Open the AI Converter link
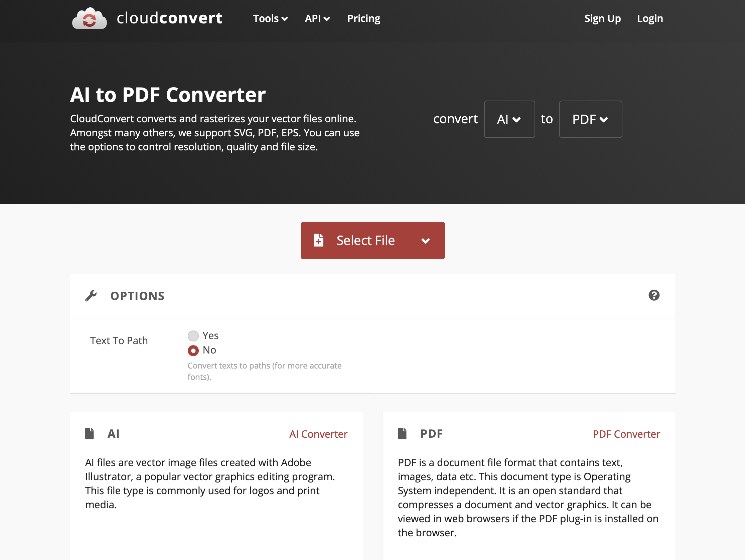The image size is (745, 560). (318, 434)
